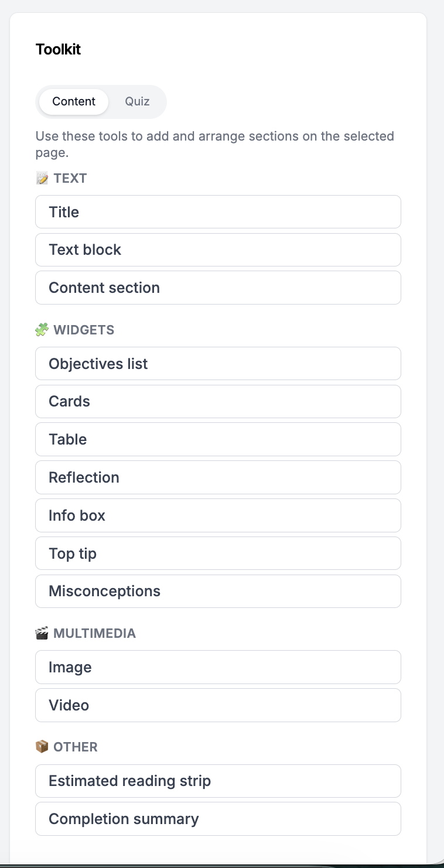This screenshot has height=868, width=444.
Task: Click the puzzle piece icon beside WIDGETS
Action: point(42,330)
